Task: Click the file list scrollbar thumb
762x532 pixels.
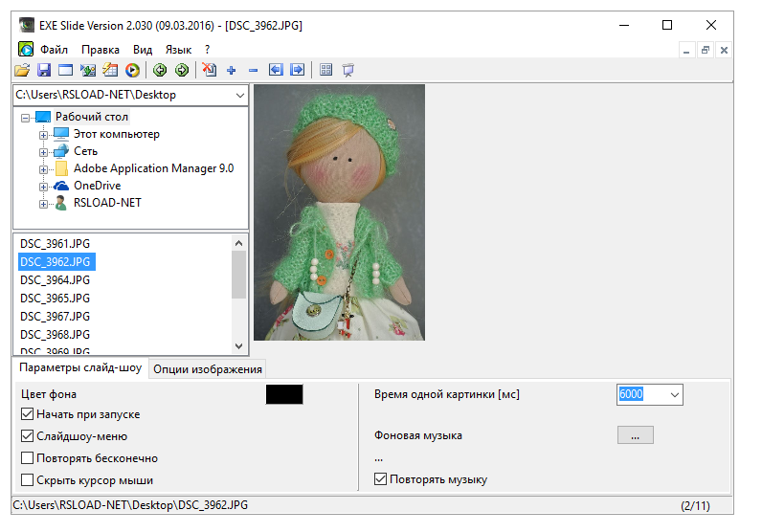Action: pyautogui.click(x=238, y=275)
